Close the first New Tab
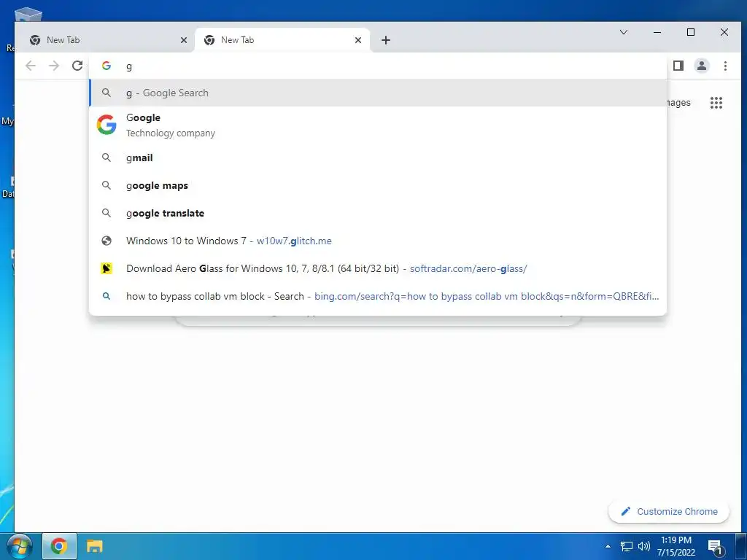The width and height of the screenshot is (747, 560). pyautogui.click(x=183, y=40)
